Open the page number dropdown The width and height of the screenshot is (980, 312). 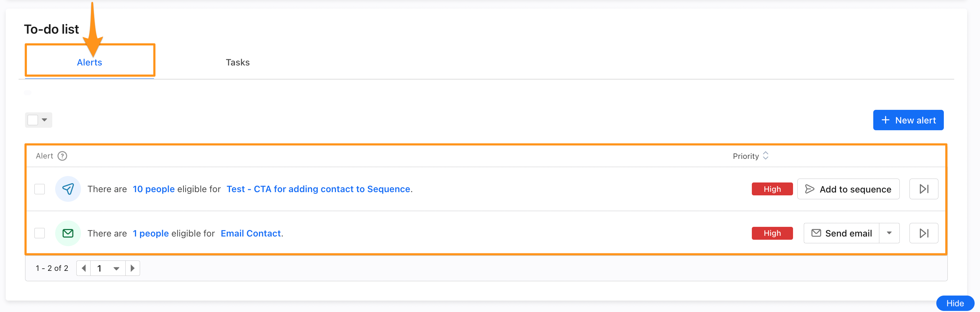(x=108, y=268)
